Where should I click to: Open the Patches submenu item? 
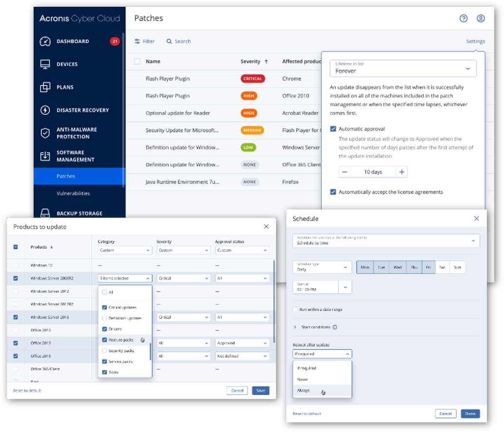79,176
